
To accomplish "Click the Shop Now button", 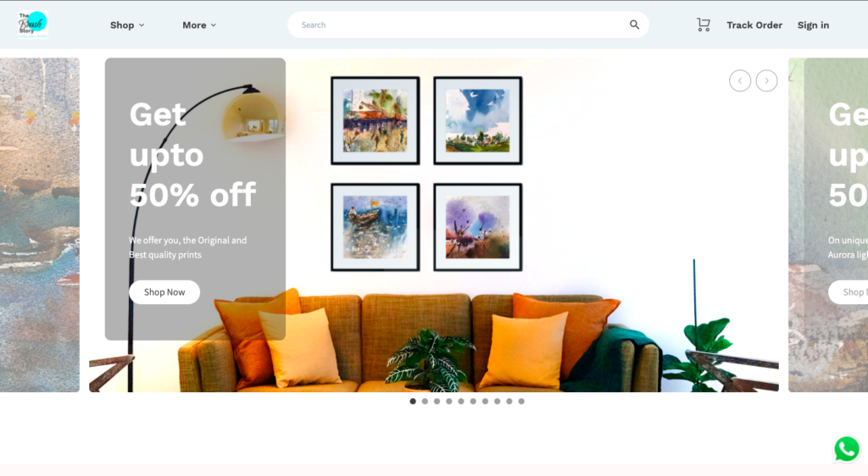I will [x=164, y=292].
